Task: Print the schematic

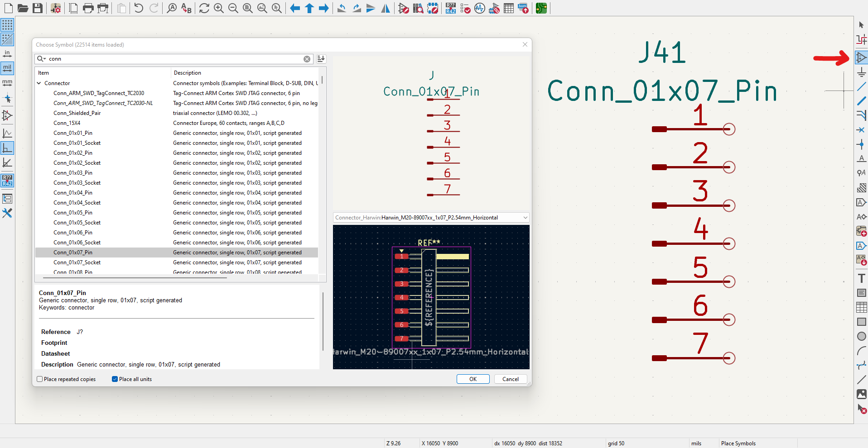Action: pyautogui.click(x=88, y=8)
